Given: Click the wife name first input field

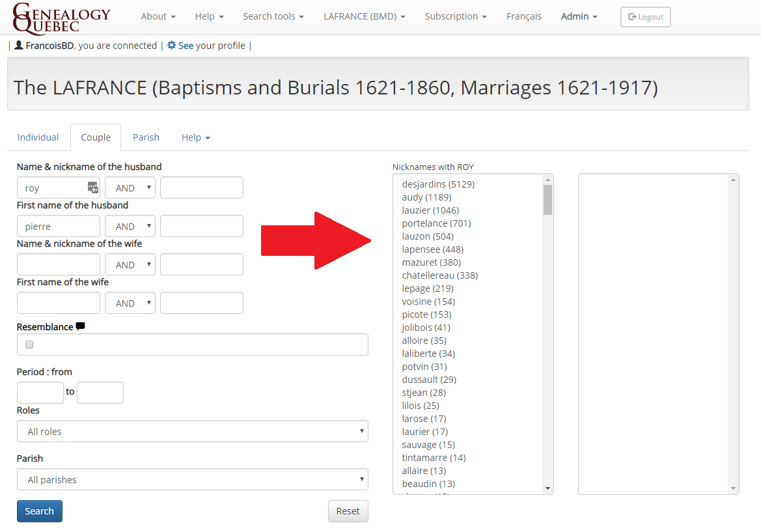Looking at the screenshot, I should [x=58, y=264].
